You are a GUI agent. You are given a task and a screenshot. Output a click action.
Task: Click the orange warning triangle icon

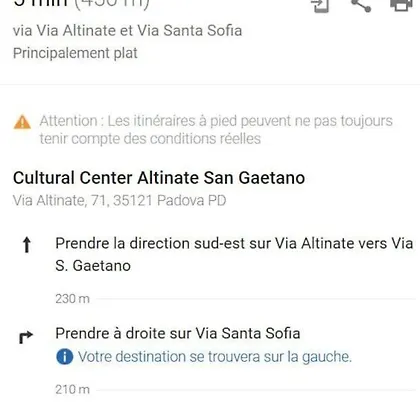(x=22, y=122)
